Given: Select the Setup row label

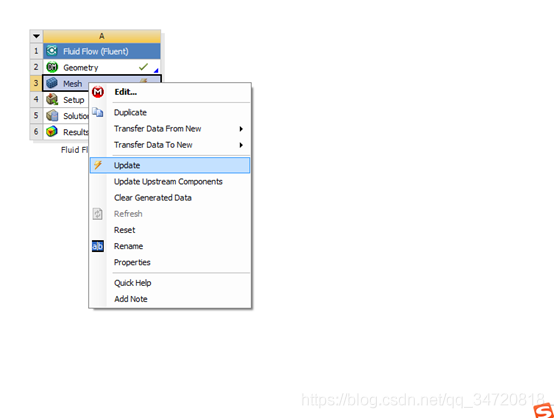Looking at the screenshot, I should 73,100.
